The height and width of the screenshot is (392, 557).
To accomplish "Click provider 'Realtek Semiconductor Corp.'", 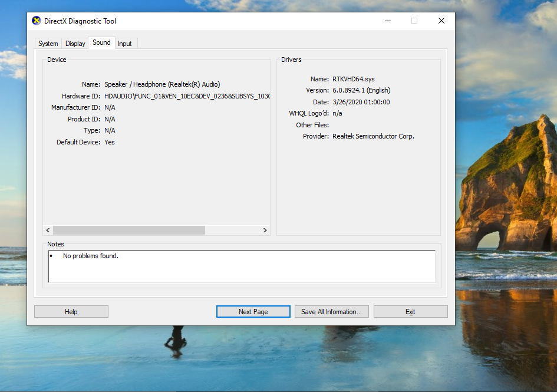I will point(373,136).
